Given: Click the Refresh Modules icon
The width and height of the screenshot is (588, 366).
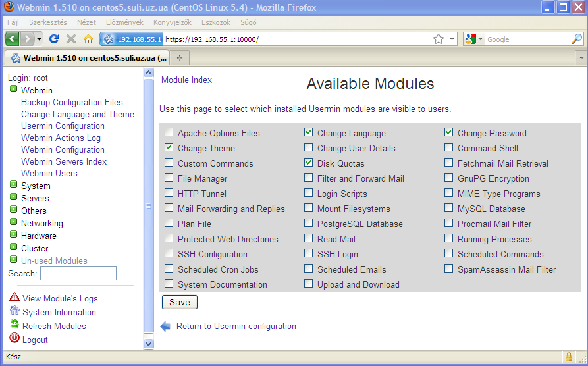Looking at the screenshot, I should pos(14,325).
